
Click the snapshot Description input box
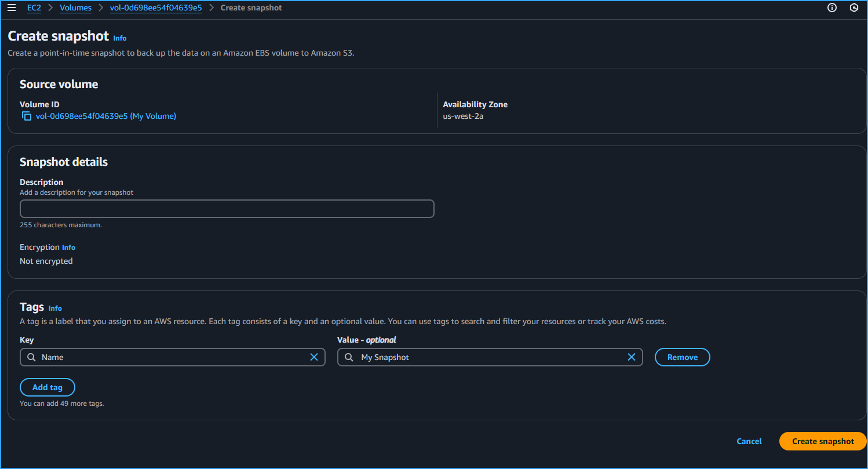pyautogui.click(x=227, y=209)
